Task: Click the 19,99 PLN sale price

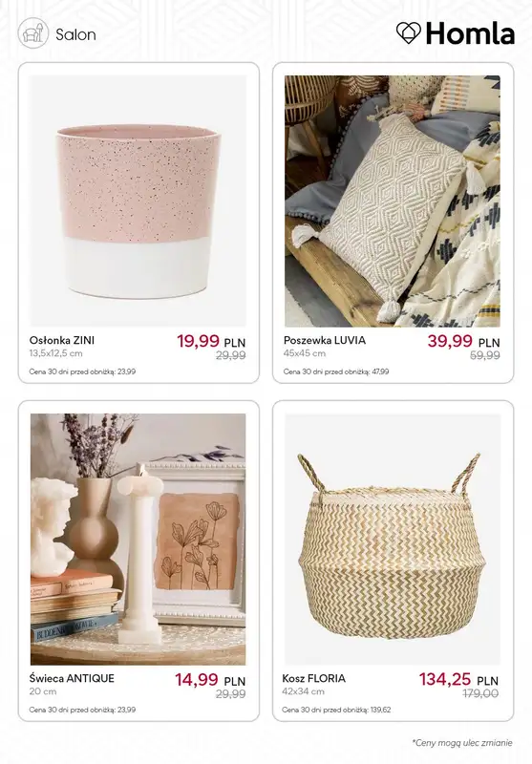Action: 211,341
